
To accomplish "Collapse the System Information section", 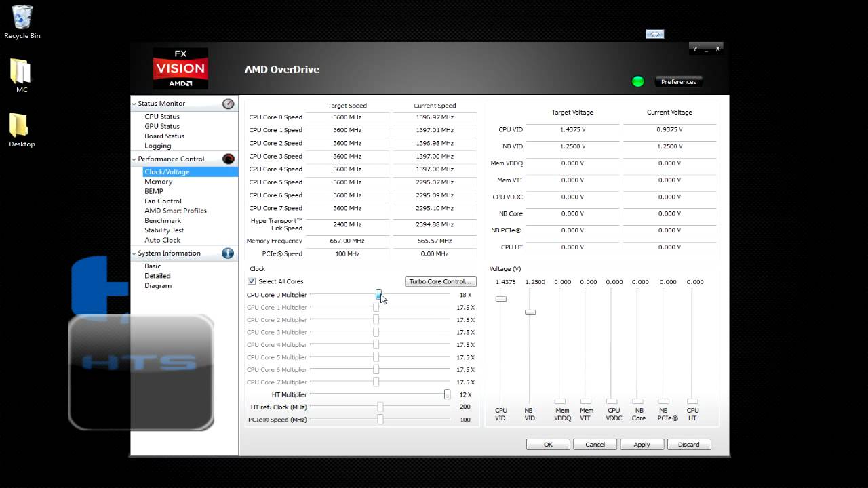I will 134,253.
